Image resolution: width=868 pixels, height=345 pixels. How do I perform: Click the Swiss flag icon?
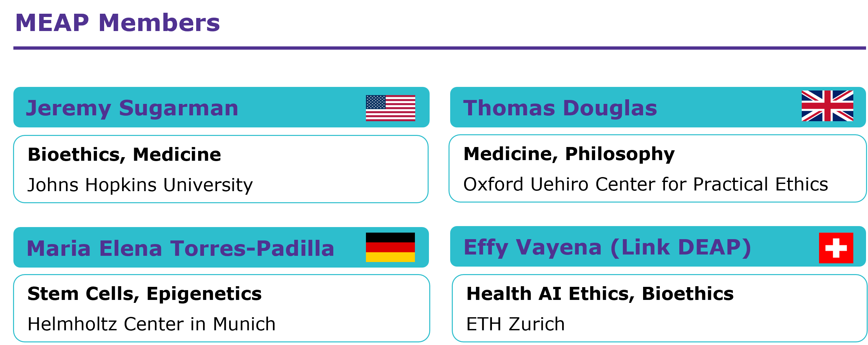point(836,248)
